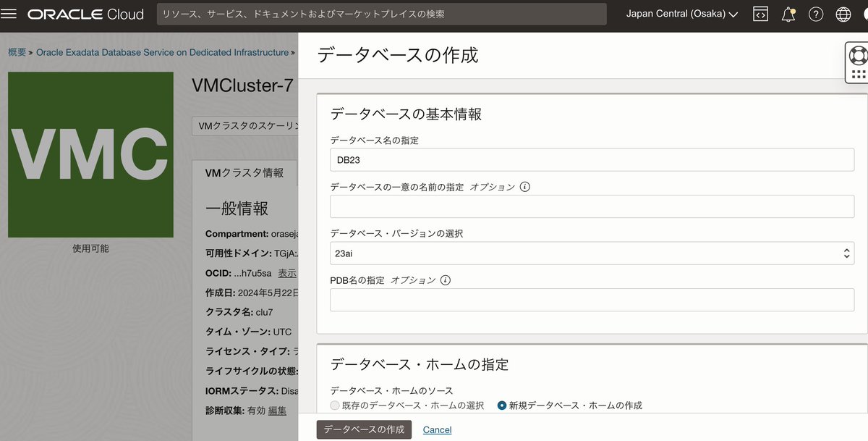Open the language globe menu
868x441 pixels.
pyautogui.click(x=843, y=14)
